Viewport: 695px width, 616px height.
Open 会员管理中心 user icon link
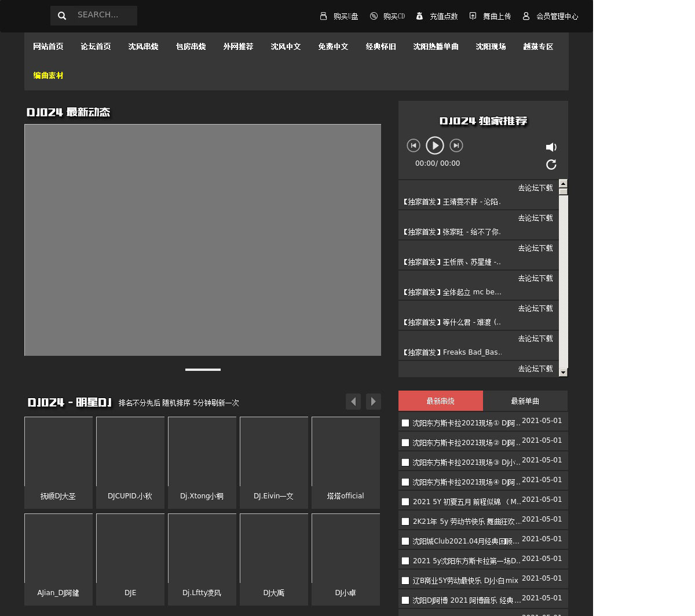[550, 16]
